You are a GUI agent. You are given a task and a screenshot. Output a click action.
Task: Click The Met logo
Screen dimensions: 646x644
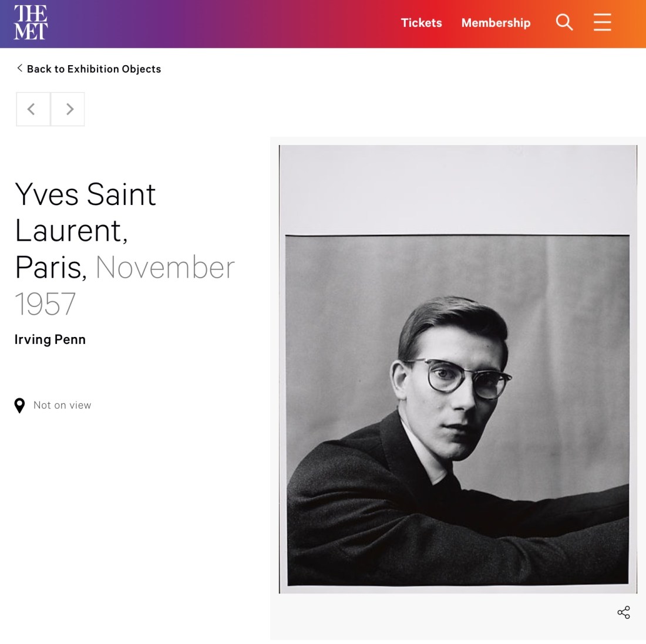pos(31,23)
